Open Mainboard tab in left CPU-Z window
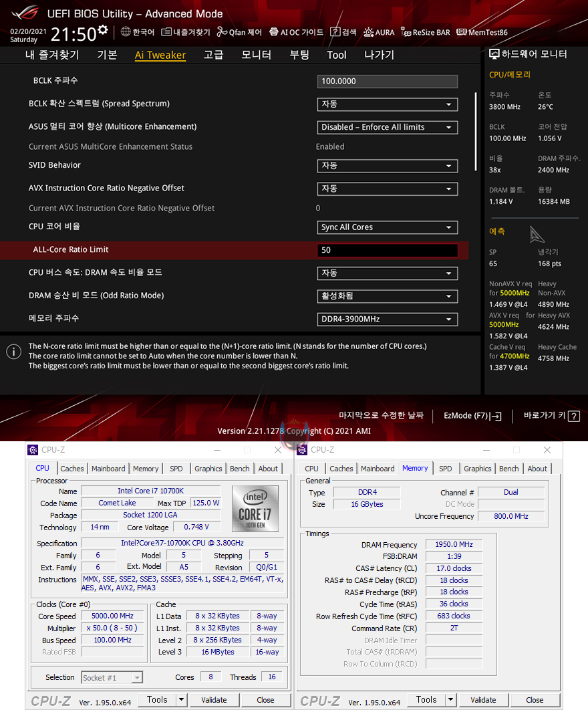 [x=108, y=469]
